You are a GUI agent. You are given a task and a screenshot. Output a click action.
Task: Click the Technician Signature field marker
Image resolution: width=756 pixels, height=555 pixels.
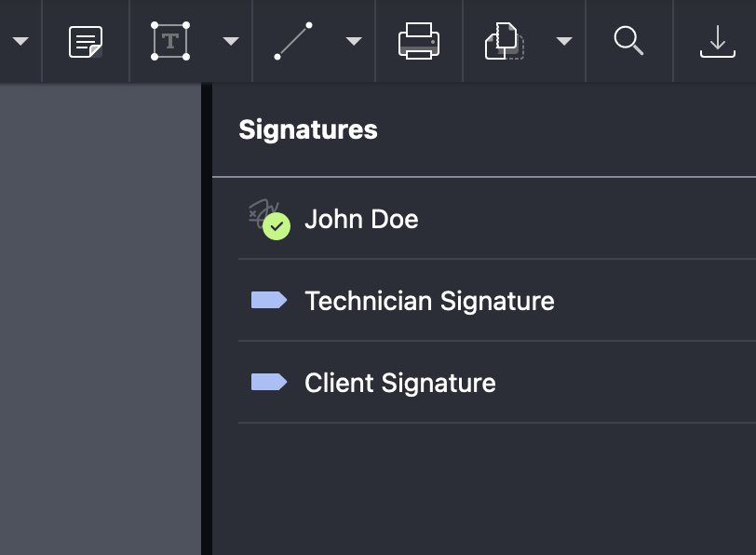(267, 300)
